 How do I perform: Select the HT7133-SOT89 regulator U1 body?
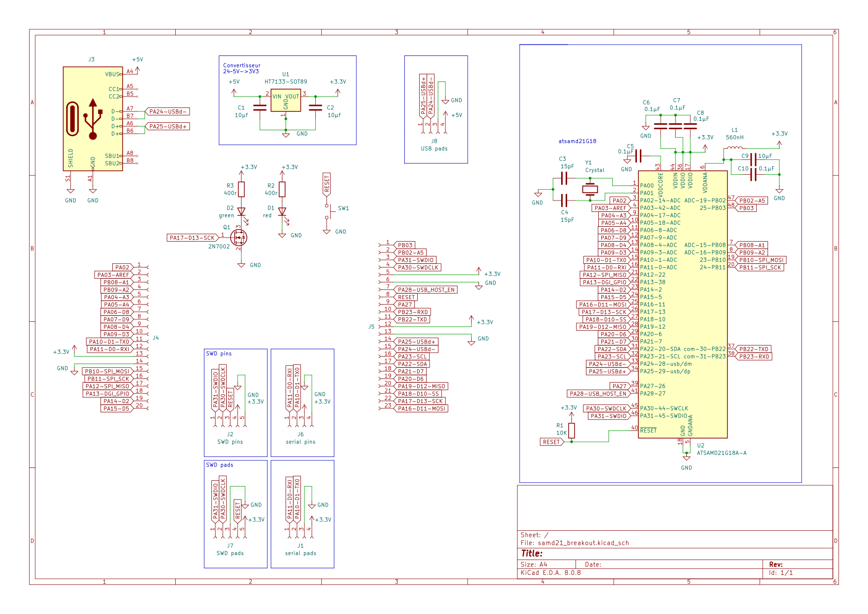click(x=286, y=101)
